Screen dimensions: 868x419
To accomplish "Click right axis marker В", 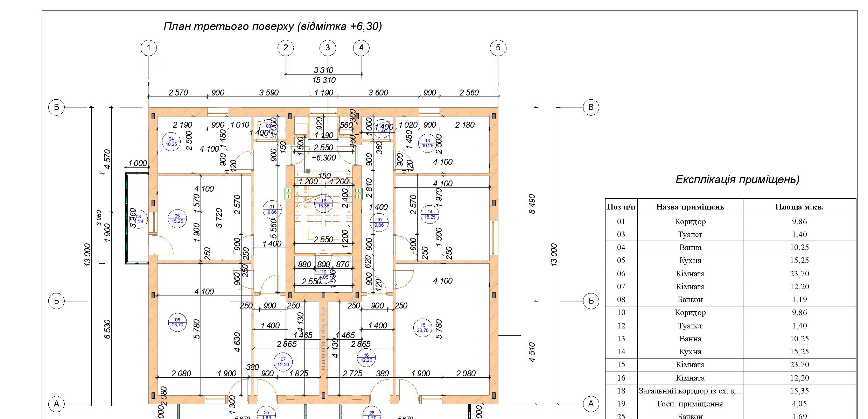I will point(591,107).
